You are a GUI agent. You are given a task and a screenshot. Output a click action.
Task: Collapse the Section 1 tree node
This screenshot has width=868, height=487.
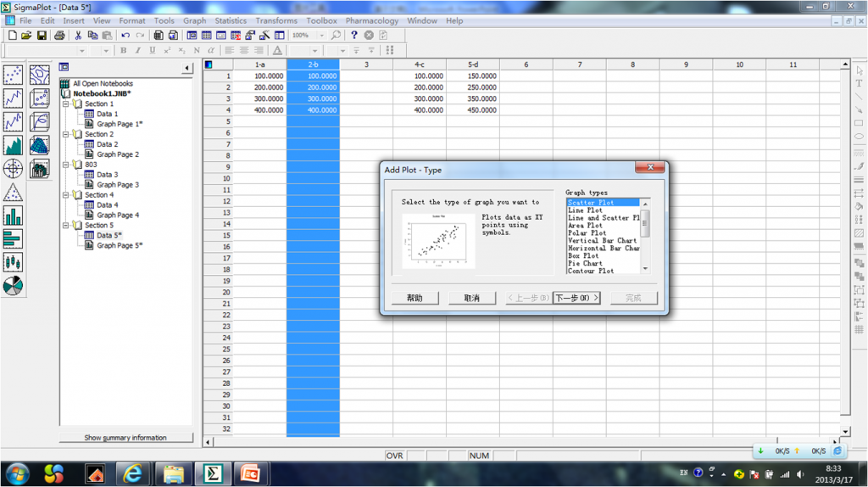point(66,104)
